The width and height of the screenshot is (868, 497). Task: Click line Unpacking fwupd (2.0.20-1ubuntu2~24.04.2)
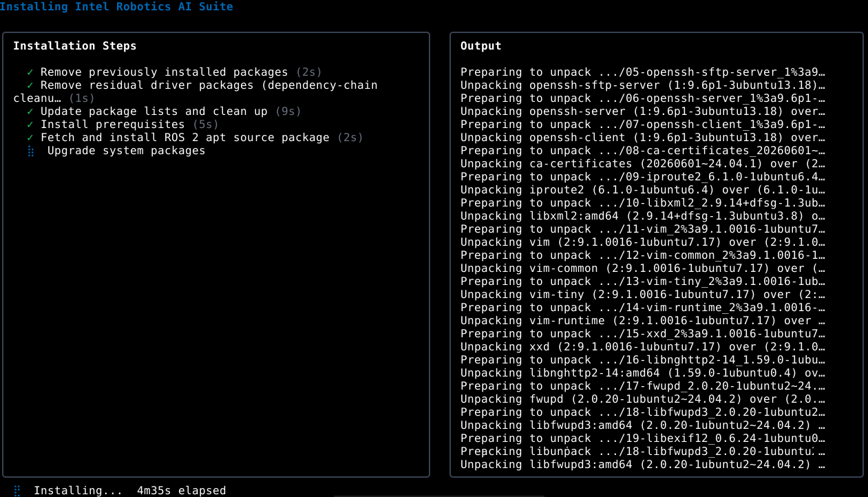pos(643,399)
